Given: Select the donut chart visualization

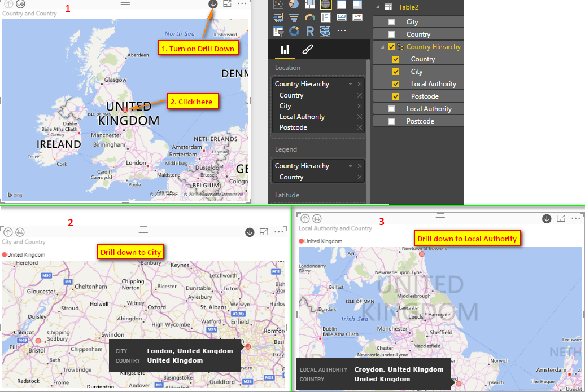Looking at the screenshot, I should pos(294,31).
